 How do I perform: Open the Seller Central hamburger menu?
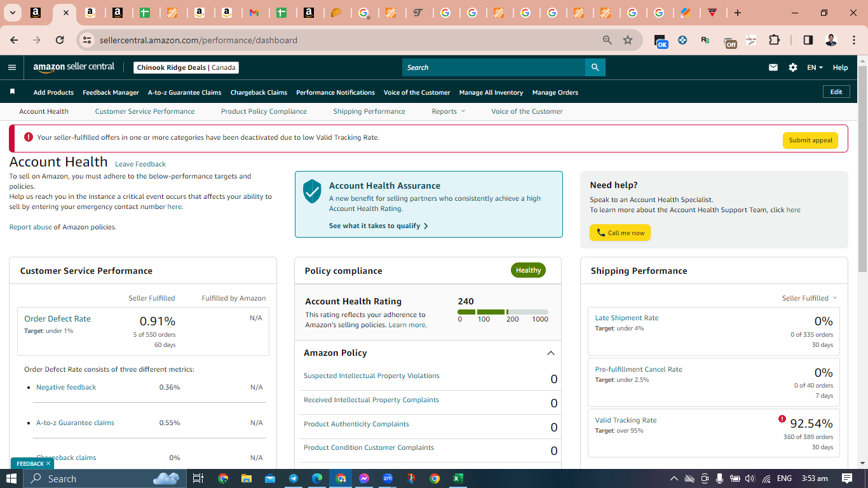coord(12,67)
